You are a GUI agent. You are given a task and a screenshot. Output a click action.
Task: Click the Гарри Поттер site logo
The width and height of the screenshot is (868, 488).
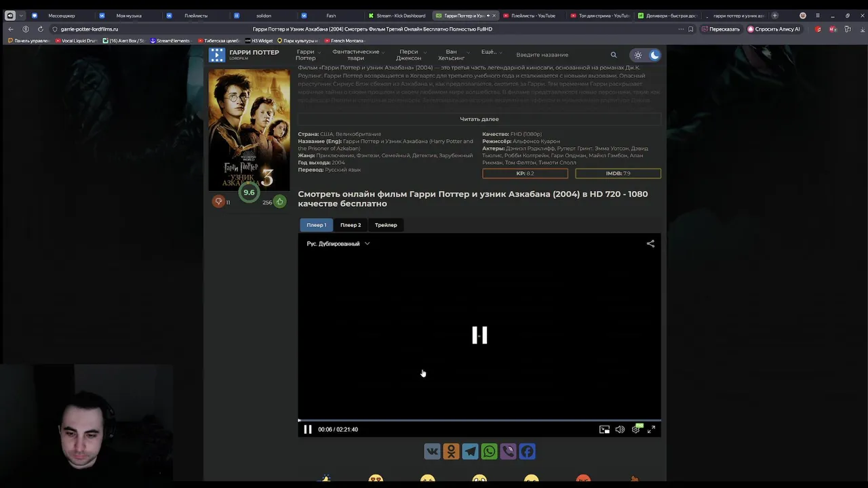click(x=244, y=55)
